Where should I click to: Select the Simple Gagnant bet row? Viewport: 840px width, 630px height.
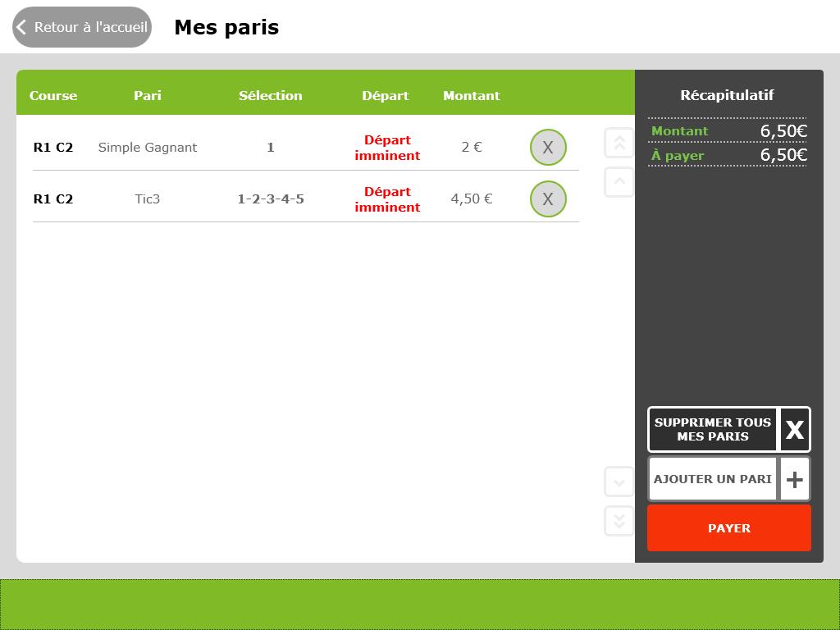coord(148,148)
